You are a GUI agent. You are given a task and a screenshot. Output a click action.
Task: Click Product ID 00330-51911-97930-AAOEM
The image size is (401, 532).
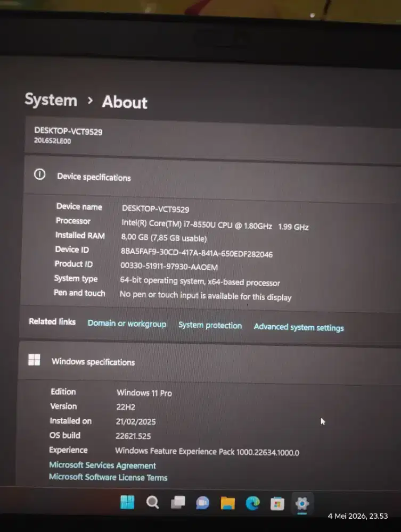coord(169,267)
